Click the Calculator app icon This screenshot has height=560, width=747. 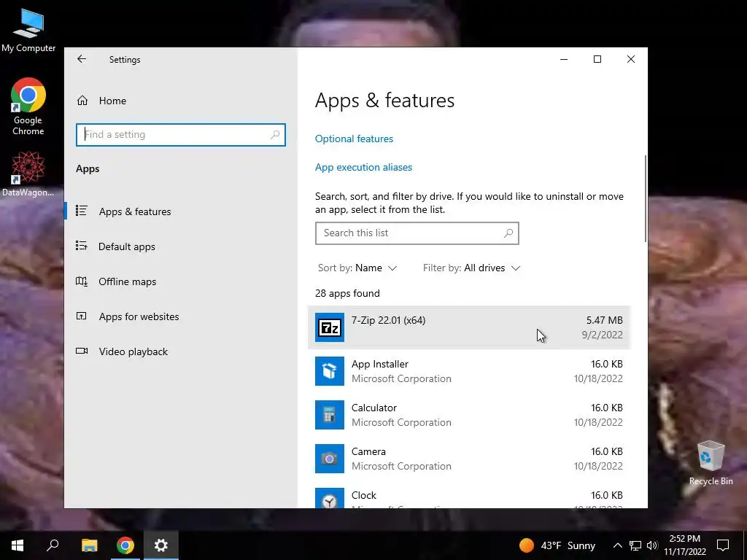(x=329, y=415)
